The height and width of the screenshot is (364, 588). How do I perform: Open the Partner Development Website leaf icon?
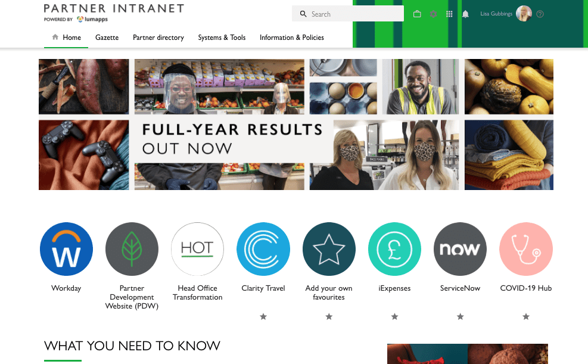pyautogui.click(x=132, y=249)
